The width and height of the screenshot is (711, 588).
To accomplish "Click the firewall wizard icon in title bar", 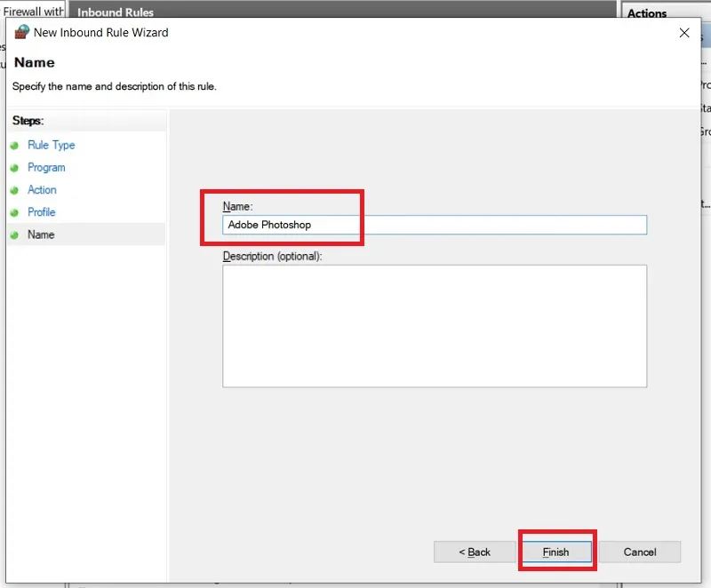I will (21, 32).
